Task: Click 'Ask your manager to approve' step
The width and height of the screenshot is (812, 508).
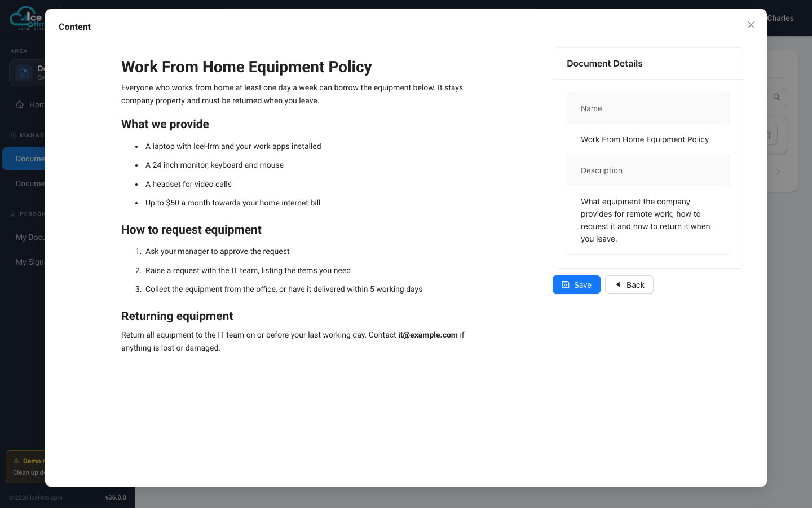Action: [x=217, y=251]
